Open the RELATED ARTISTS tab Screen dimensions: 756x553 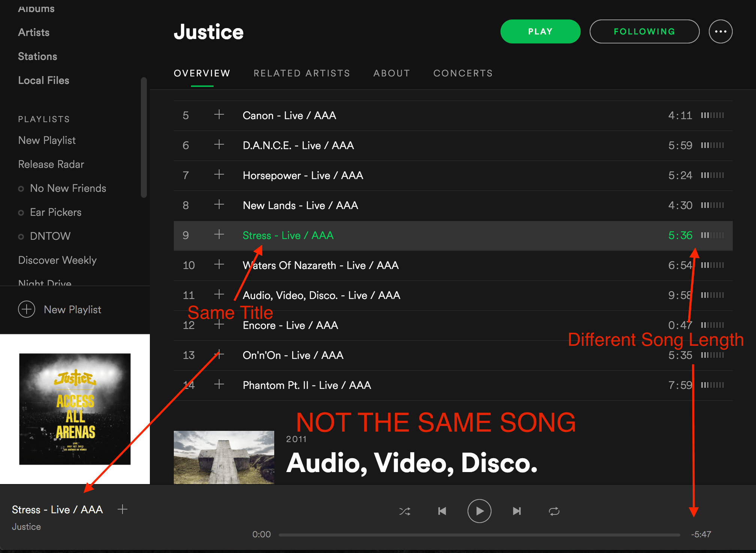[x=302, y=73]
